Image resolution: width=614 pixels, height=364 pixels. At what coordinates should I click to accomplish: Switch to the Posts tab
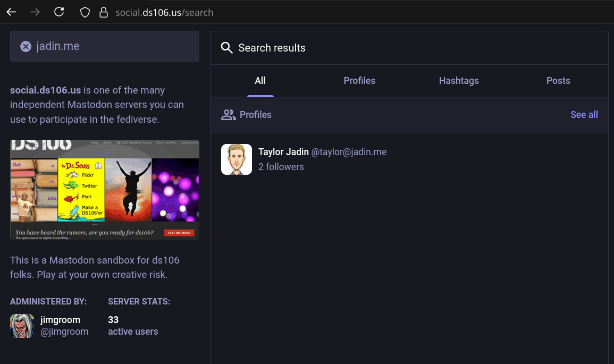[x=558, y=81]
